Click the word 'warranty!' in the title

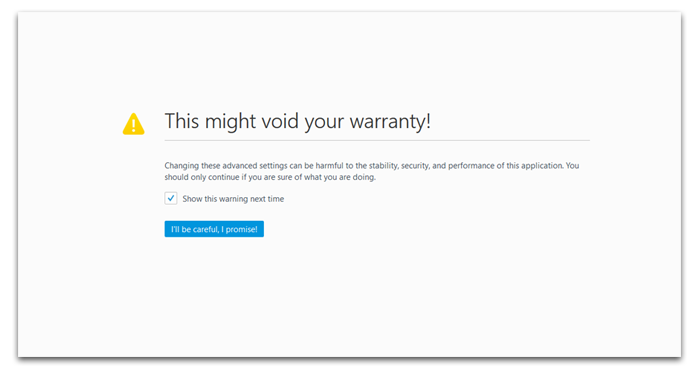(x=390, y=121)
